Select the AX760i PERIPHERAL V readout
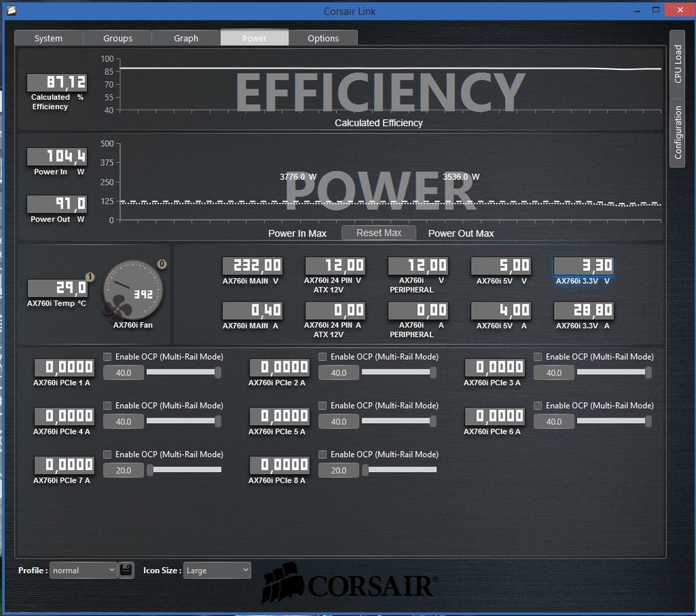 click(418, 266)
